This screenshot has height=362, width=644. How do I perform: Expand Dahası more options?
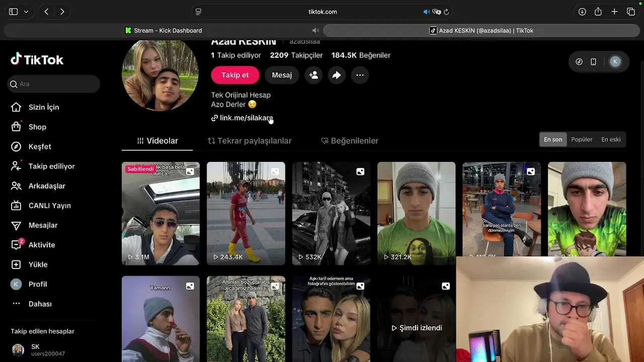[x=32, y=304]
